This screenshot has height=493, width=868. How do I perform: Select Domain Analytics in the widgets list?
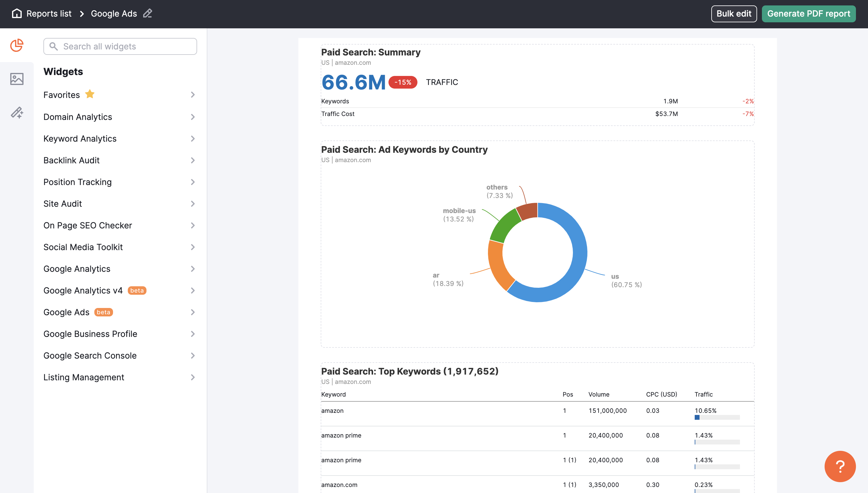pos(77,117)
